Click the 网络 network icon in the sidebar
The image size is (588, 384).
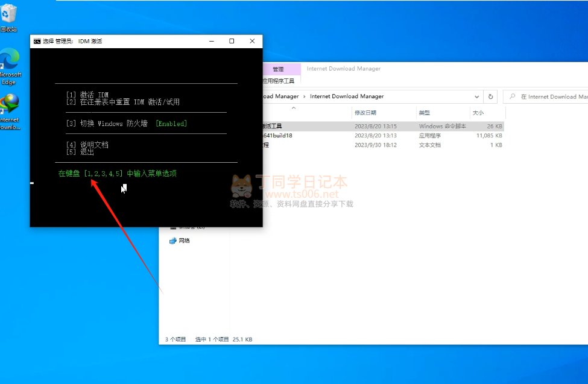(x=173, y=241)
